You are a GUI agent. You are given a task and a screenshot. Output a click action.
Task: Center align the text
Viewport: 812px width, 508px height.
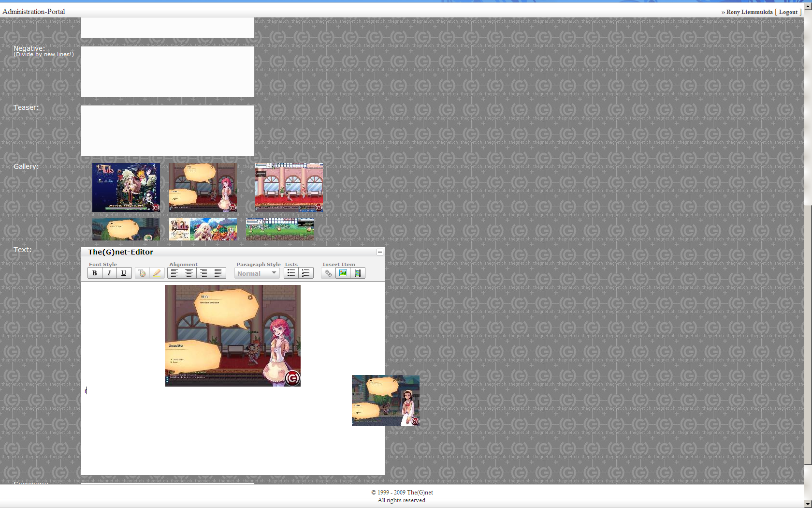189,273
